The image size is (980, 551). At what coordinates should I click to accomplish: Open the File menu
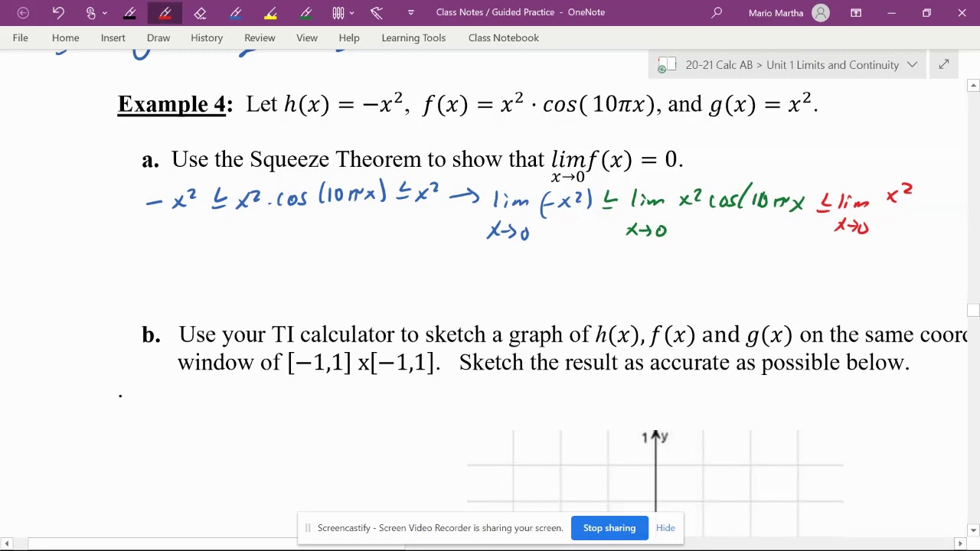(x=21, y=37)
